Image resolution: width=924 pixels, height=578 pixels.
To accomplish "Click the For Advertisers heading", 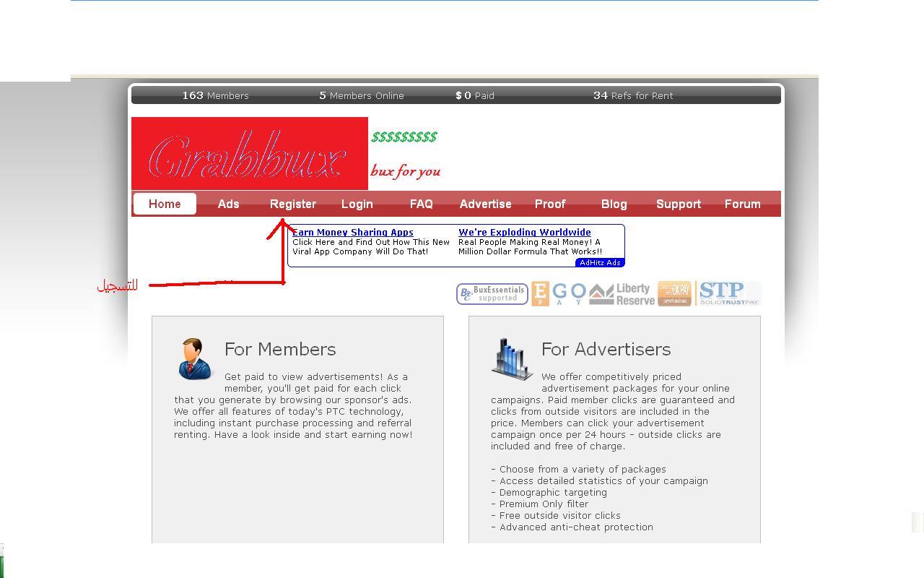I will pyautogui.click(x=606, y=349).
